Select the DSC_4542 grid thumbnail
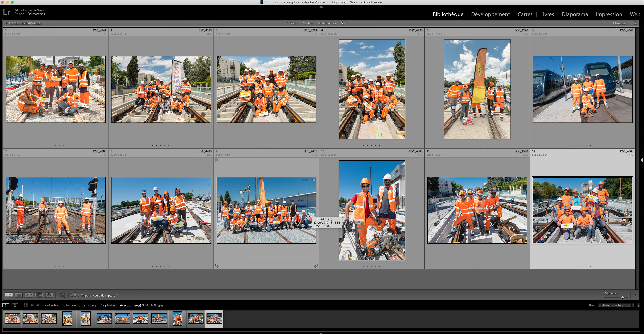Viewport: 644px width, 334px height. (371, 210)
